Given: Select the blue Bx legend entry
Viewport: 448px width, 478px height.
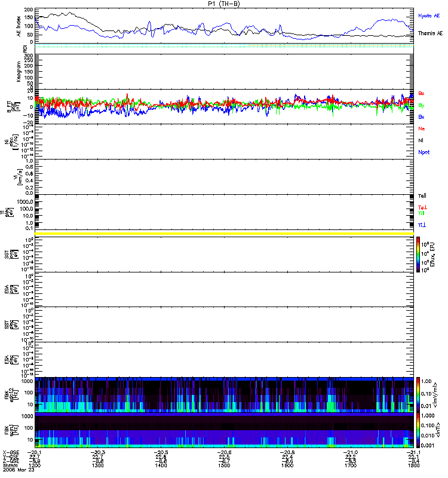Looking at the screenshot, I should tap(422, 117).
